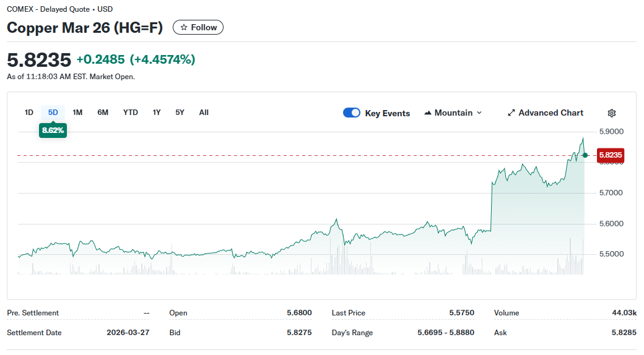Image resolution: width=644 pixels, height=355 pixels.
Task: Choose the YTD range tab
Action: coord(131,113)
